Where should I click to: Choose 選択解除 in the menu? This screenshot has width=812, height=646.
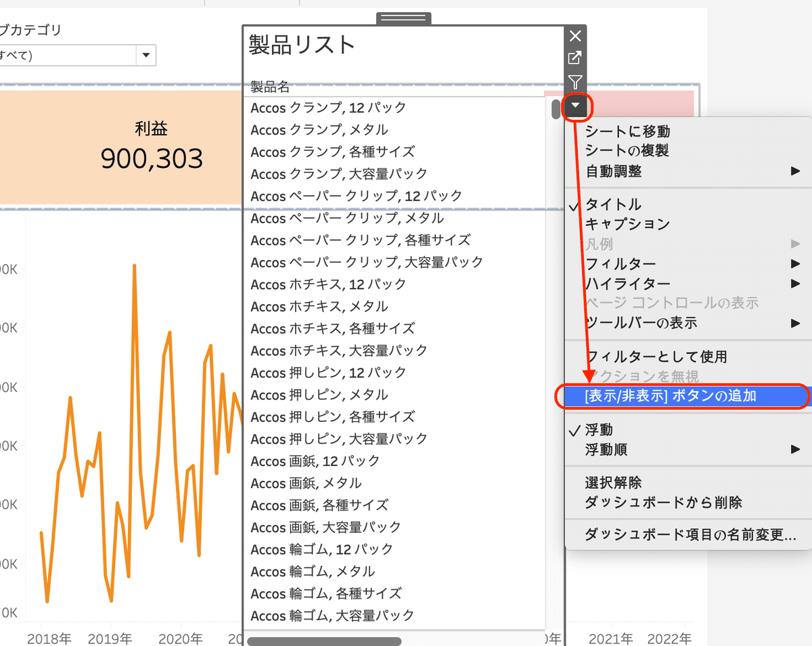(688, 483)
